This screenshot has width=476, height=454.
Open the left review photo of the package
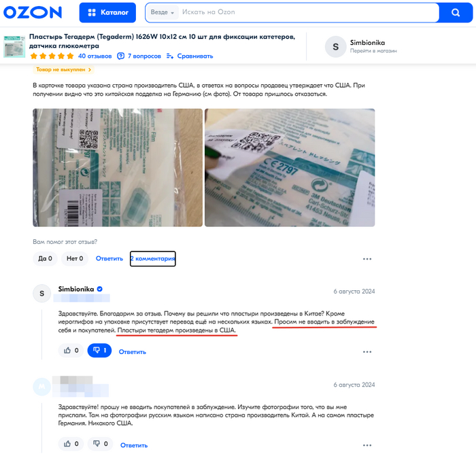tap(118, 167)
